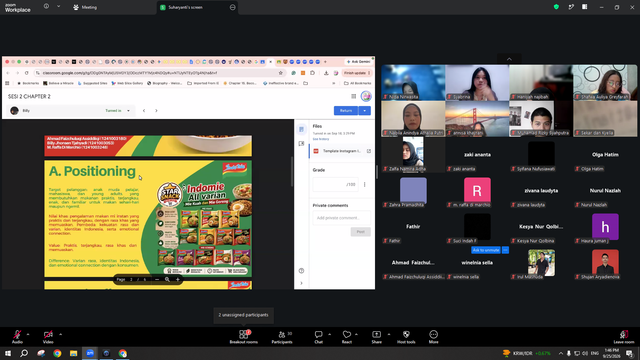
Task: Click Haura's purple h avatar tile
Action: (605, 227)
